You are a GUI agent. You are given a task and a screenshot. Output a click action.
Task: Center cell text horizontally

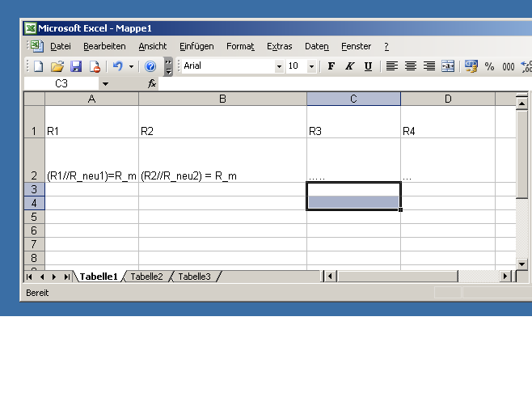pyautogui.click(x=411, y=66)
